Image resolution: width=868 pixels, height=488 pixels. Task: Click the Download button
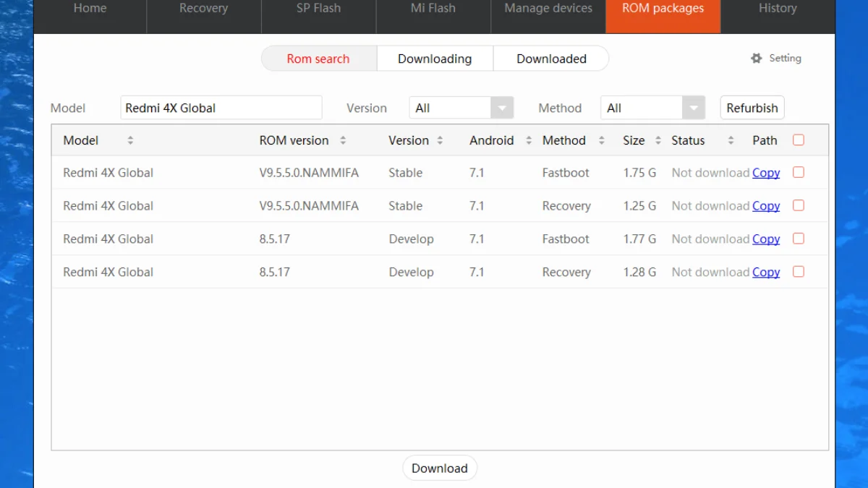[x=440, y=468]
